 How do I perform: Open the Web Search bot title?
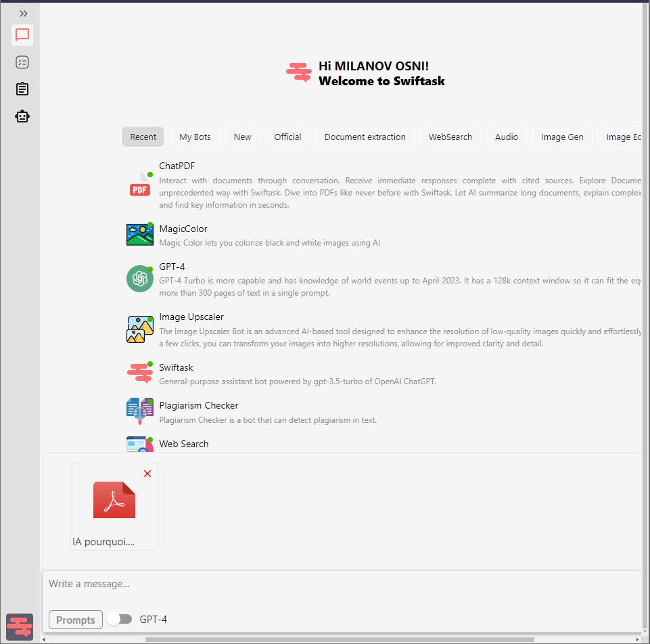[x=184, y=444]
